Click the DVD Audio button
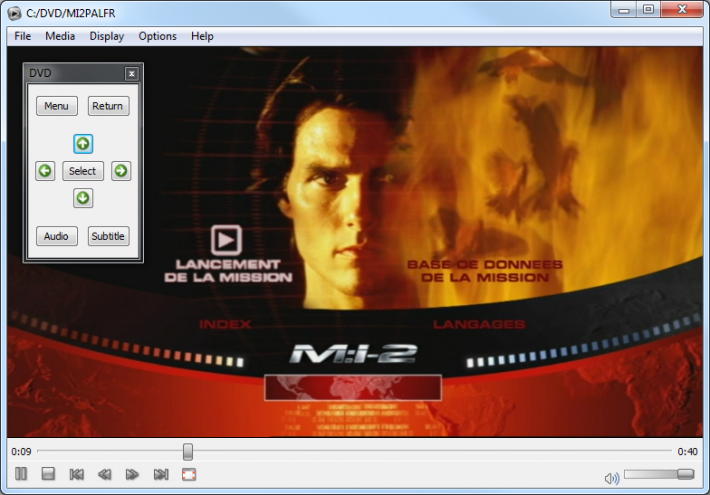 (57, 236)
